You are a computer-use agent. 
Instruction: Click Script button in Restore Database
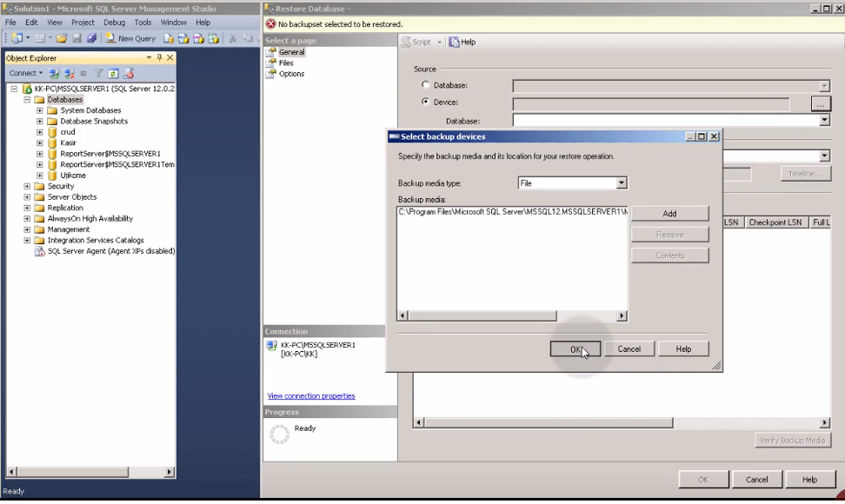pos(416,42)
